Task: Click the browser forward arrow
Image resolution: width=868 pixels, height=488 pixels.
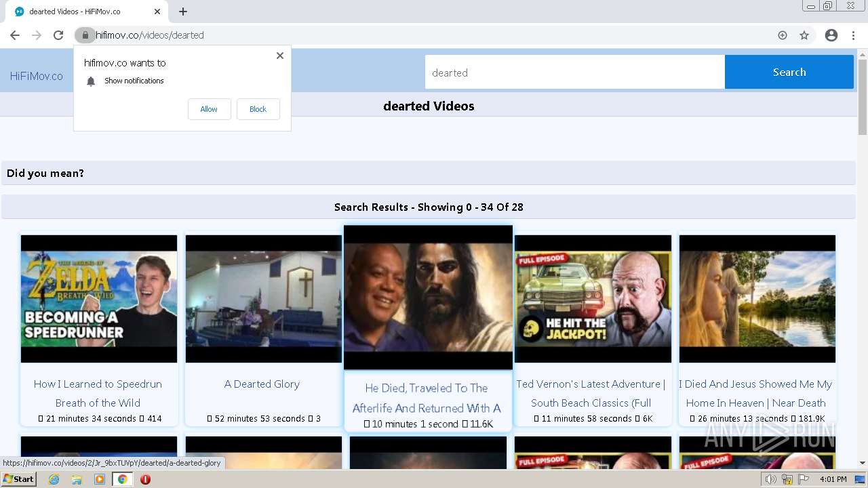Action: (37, 35)
